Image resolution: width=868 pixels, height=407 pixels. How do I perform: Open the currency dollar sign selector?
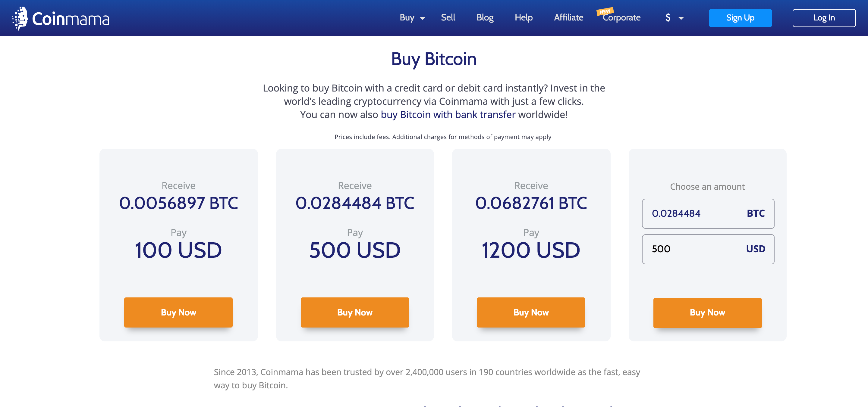668,17
